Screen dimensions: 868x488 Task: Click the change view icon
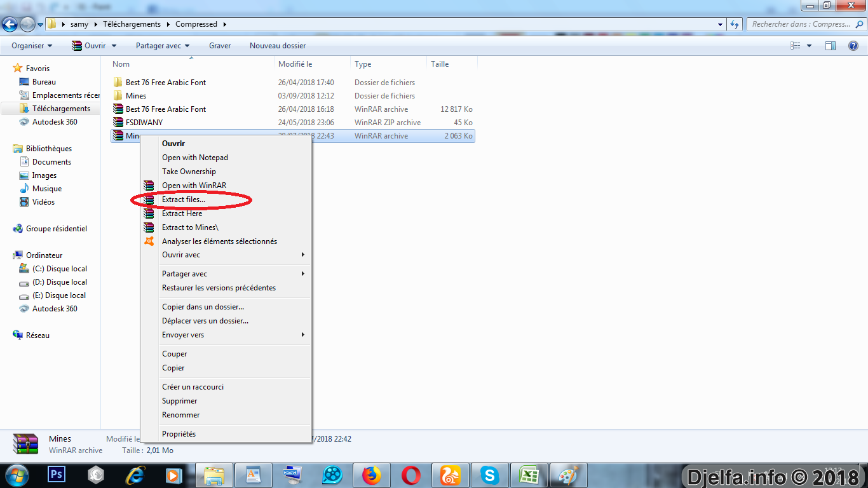tap(796, 46)
